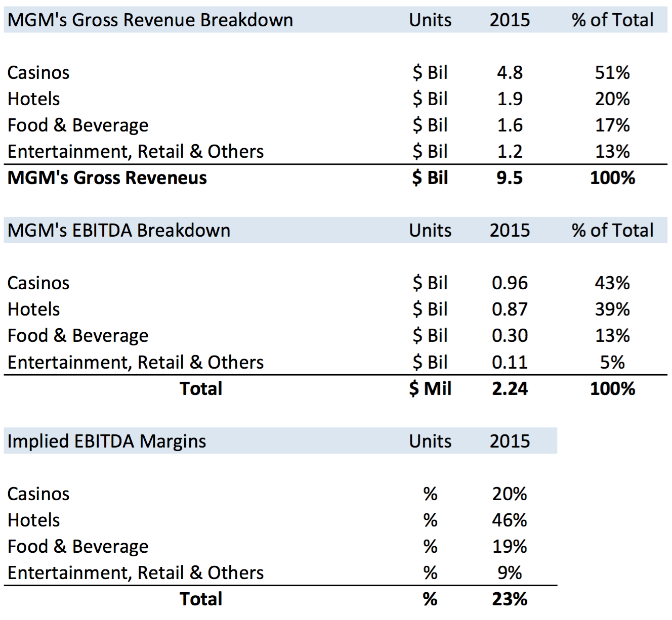
Task: Click the Hotels margin value 46%
Action: 510,520
